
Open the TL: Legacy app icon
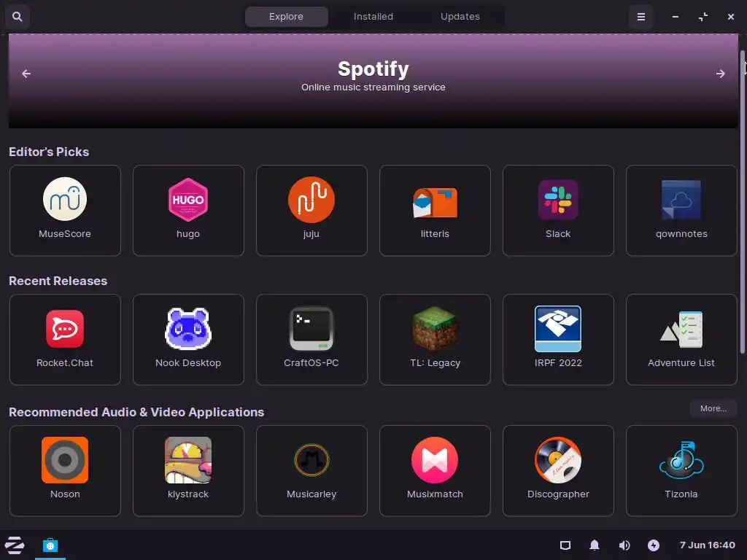(435, 329)
